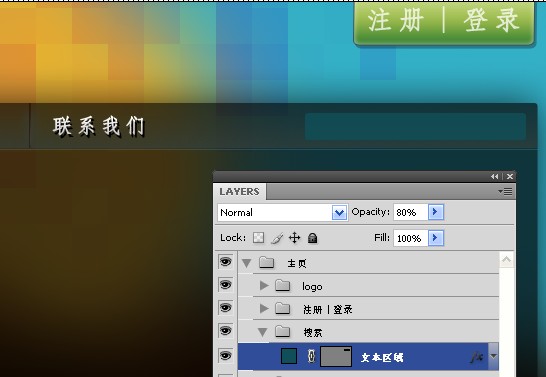Close the Layers panel

(x=510, y=176)
